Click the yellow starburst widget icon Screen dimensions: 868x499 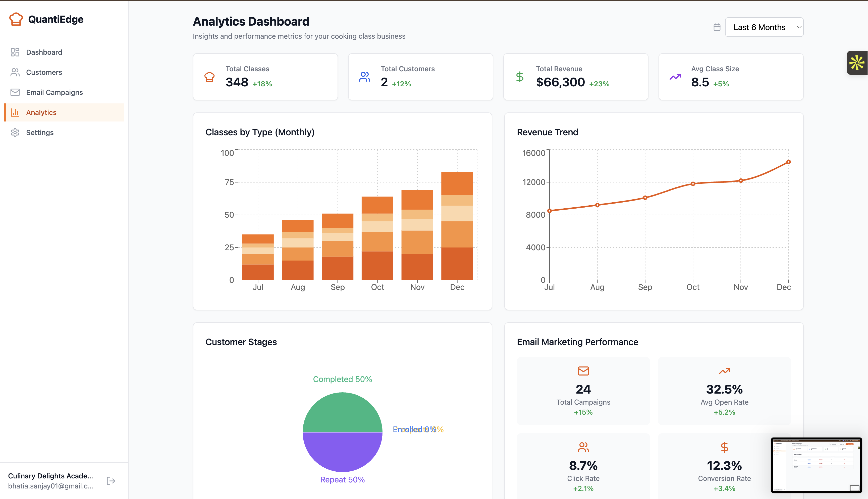pyautogui.click(x=857, y=63)
